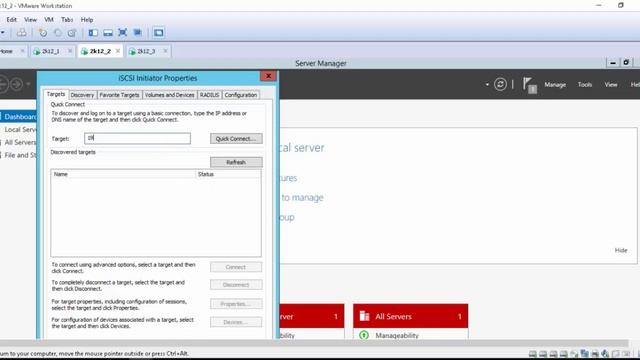
Task: Open the VMware Help menu
Action: coord(87,20)
